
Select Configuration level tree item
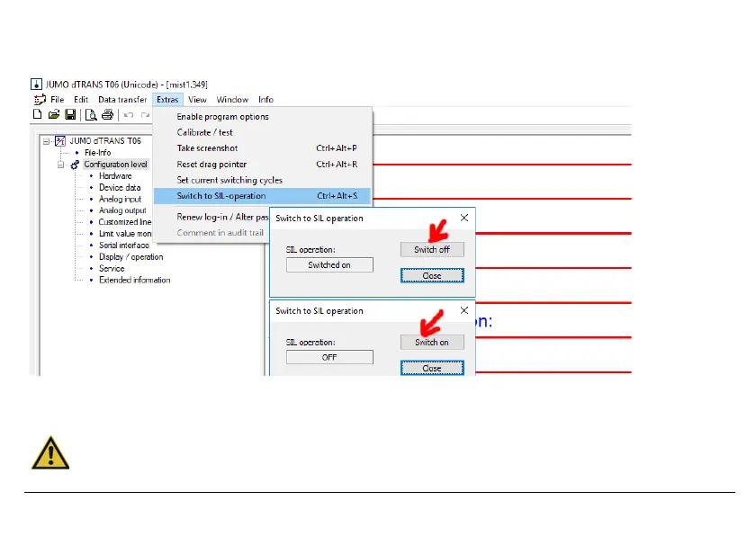click(x=116, y=165)
